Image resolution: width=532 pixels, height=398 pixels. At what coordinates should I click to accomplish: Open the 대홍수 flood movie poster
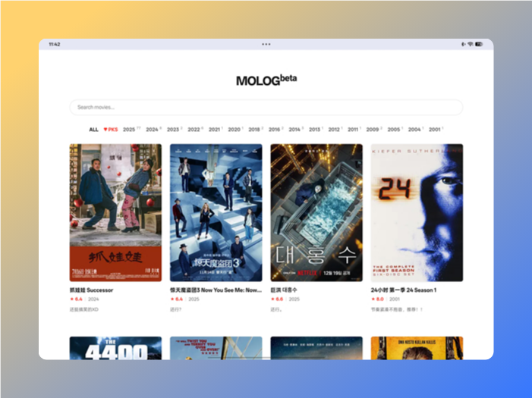(x=316, y=212)
